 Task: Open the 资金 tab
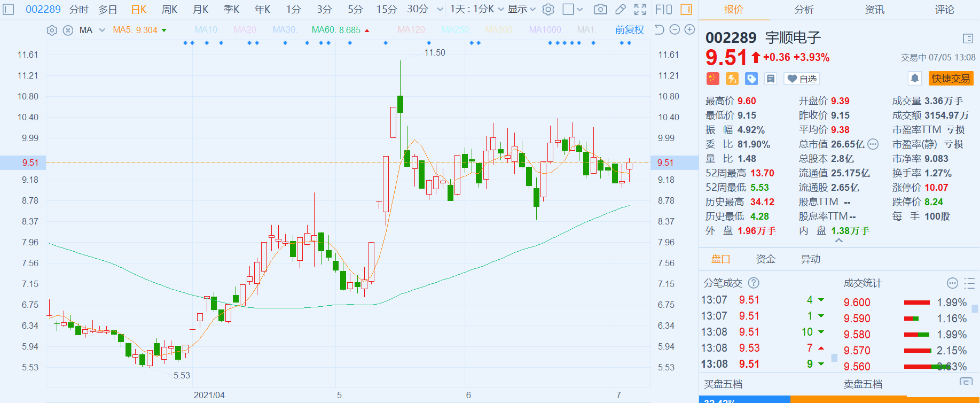point(765,259)
